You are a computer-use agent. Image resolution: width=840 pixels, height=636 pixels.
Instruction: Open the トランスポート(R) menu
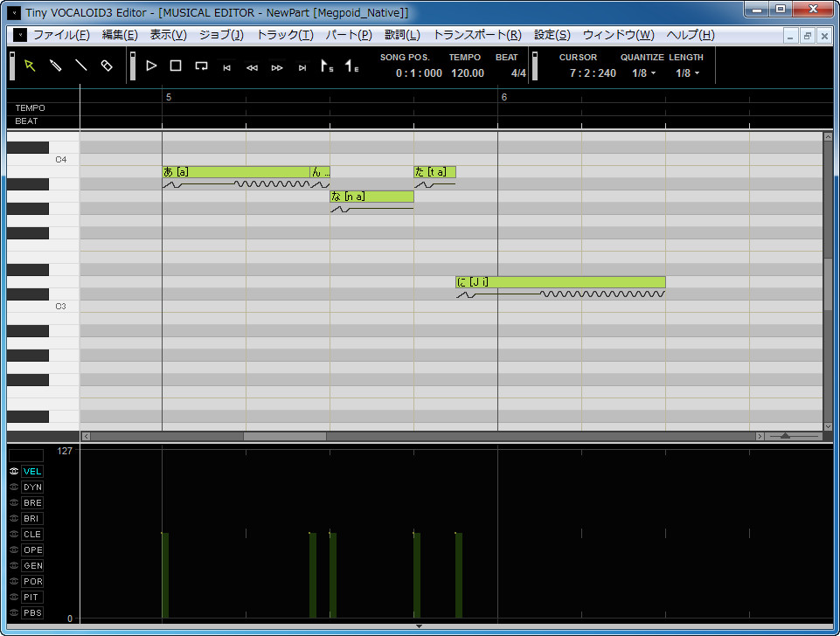tap(476, 35)
